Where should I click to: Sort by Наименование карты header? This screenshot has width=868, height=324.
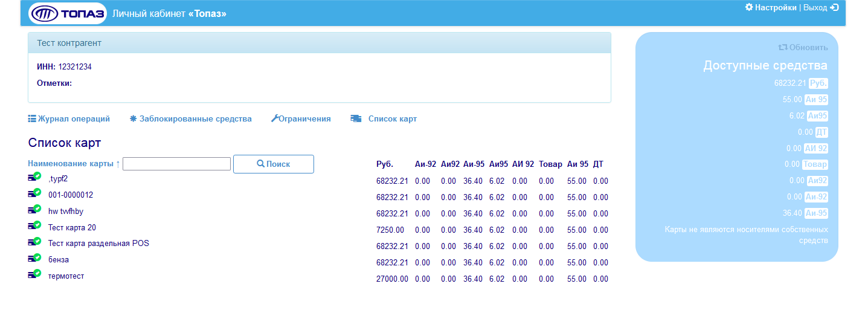coord(74,164)
